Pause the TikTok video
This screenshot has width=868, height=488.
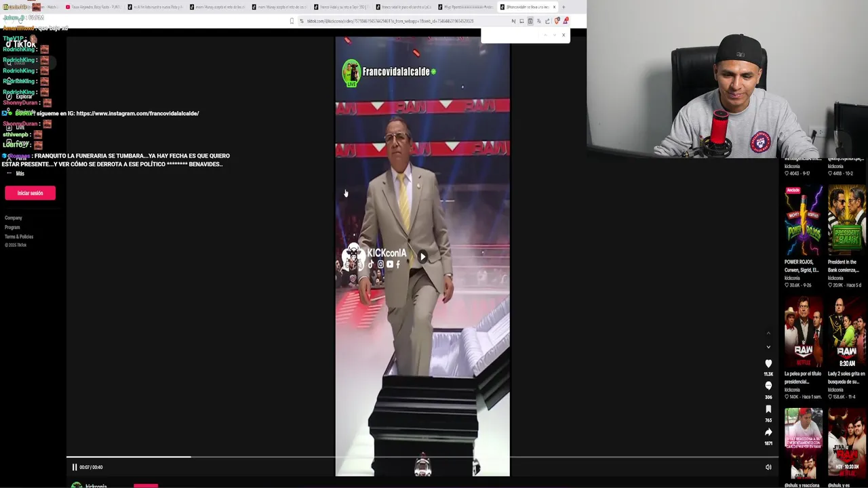point(75,467)
